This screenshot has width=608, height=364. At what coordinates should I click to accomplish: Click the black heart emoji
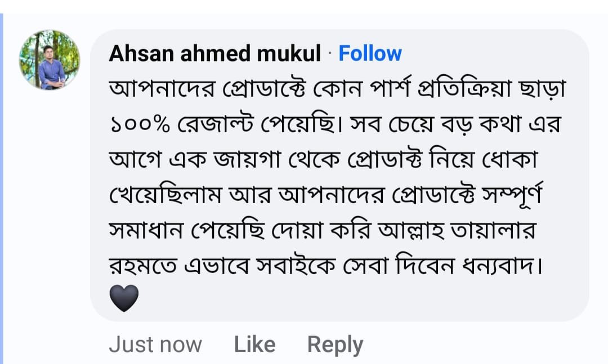(x=124, y=298)
